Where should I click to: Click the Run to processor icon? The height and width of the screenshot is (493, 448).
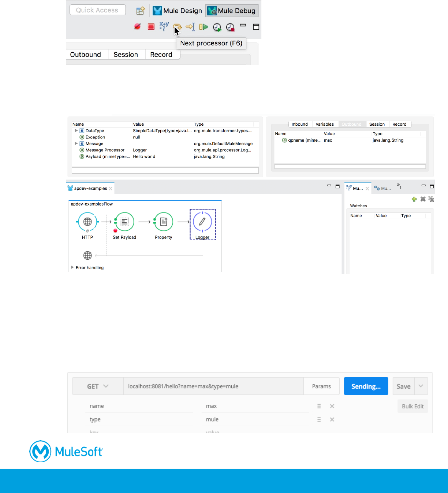[x=190, y=26]
